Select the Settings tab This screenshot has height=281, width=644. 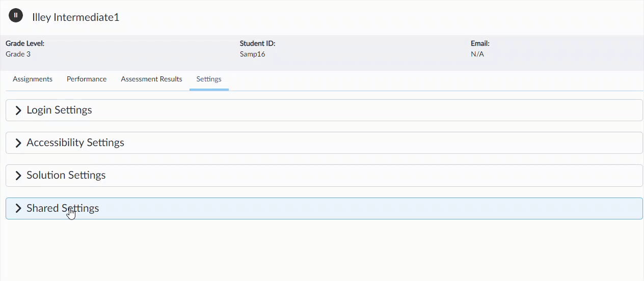[x=209, y=79]
